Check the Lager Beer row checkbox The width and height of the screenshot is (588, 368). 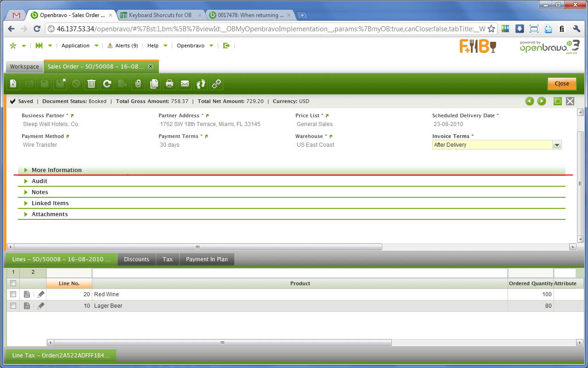pyautogui.click(x=13, y=306)
